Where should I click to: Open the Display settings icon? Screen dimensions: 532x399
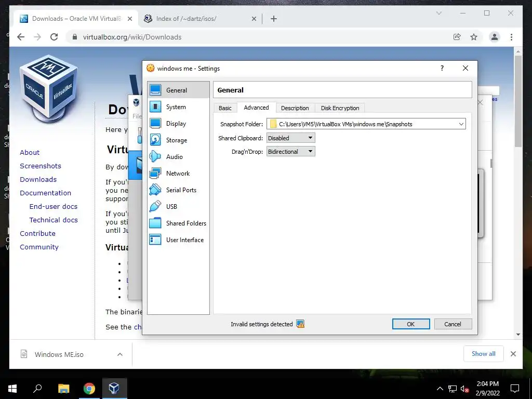[x=155, y=123]
